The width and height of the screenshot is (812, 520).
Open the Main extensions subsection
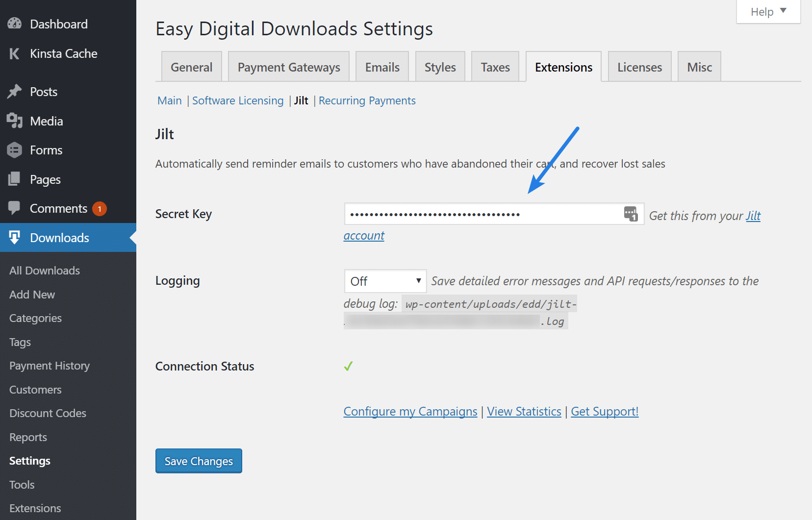point(170,100)
